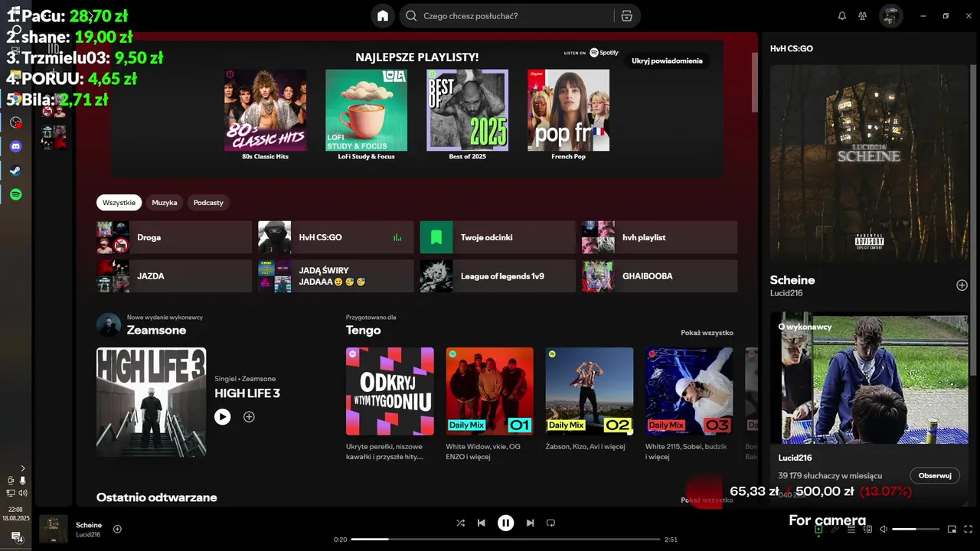Pause the current track
Screen dimensions: 980x551
pyautogui.click(x=505, y=523)
